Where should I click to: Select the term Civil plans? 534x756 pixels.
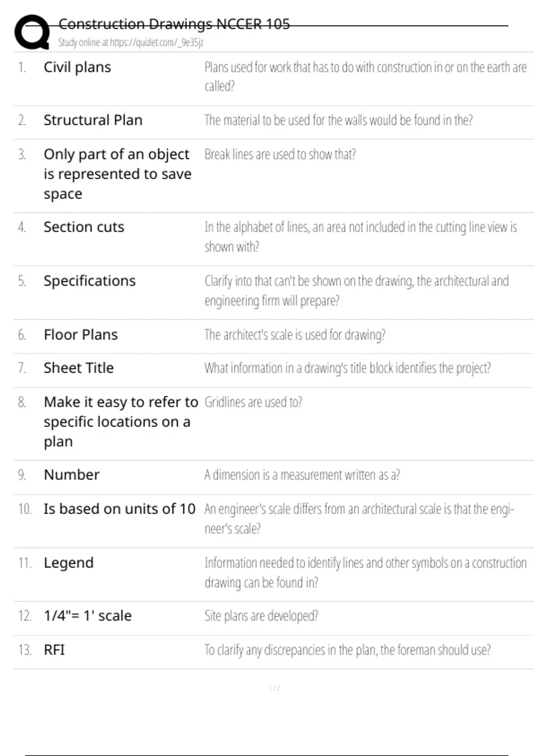(x=77, y=68)
